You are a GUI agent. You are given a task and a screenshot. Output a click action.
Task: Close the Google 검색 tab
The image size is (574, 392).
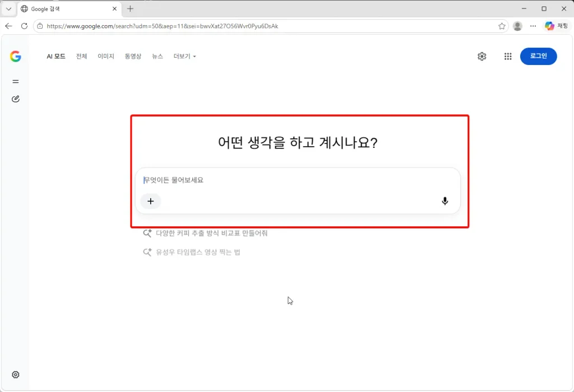coord(114,9)
